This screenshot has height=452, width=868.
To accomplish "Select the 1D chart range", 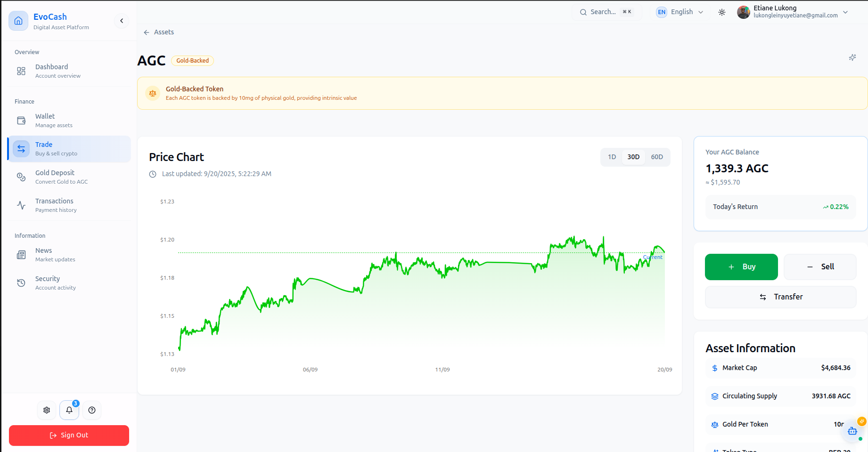I will point(612,157).
